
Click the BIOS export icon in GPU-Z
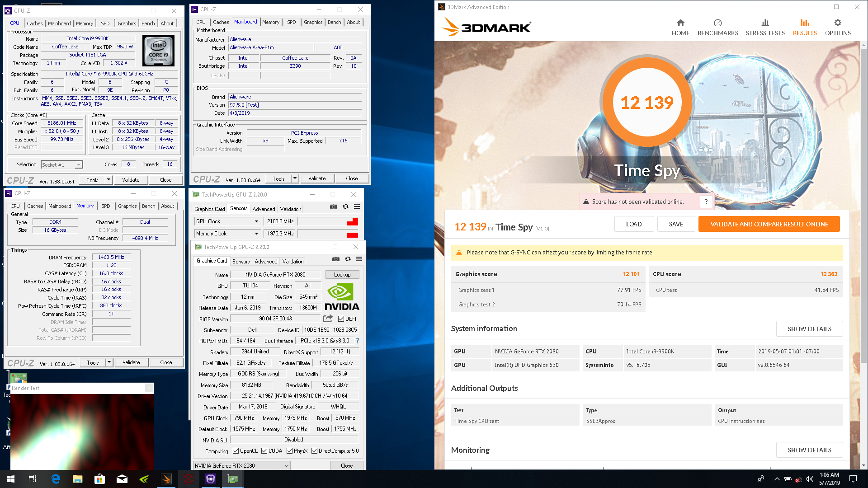327,319
